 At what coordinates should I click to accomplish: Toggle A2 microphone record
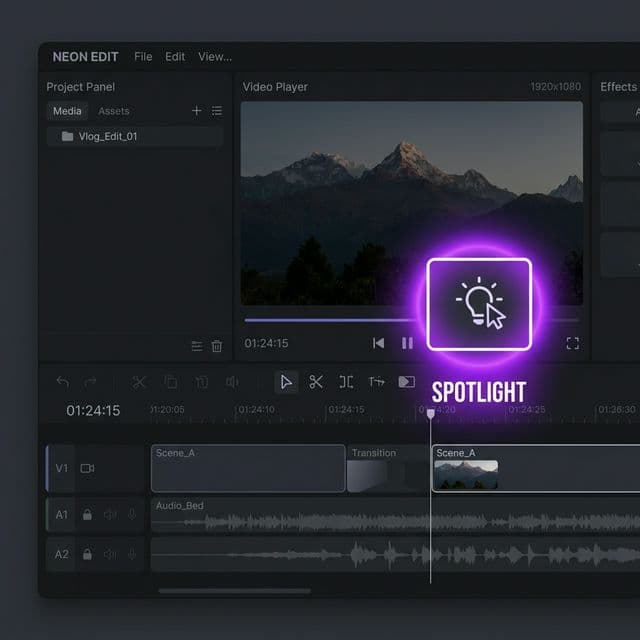(132, 554)
